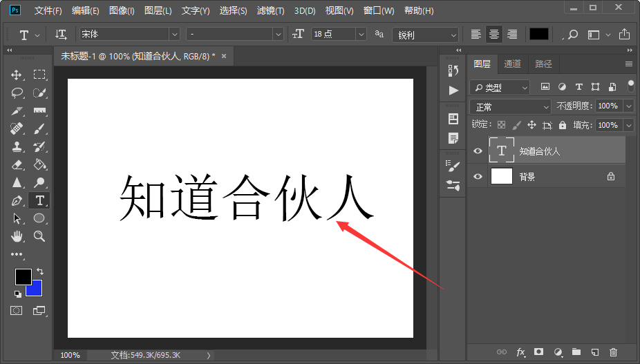Viewport: 640px width, 364px height.
Task: Create new fill or adjustment layer
Action: click(558, 352)
